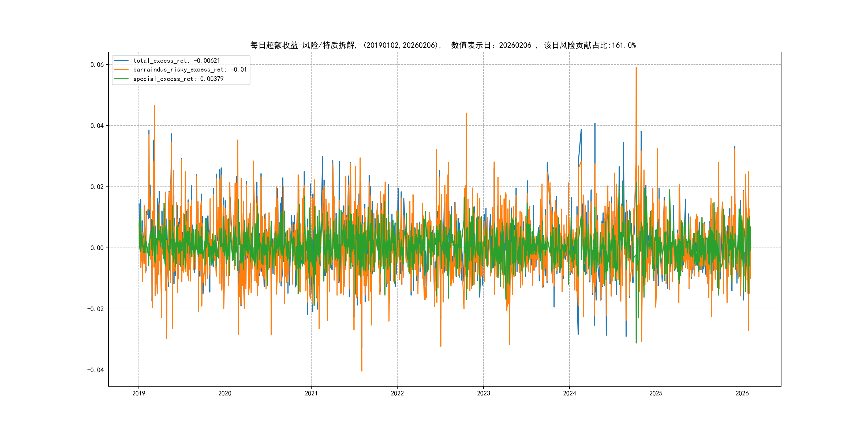This screenshot has width=868, height=434.
Task: Select the special_excess_ret legend label text
Action: point(178,79)
